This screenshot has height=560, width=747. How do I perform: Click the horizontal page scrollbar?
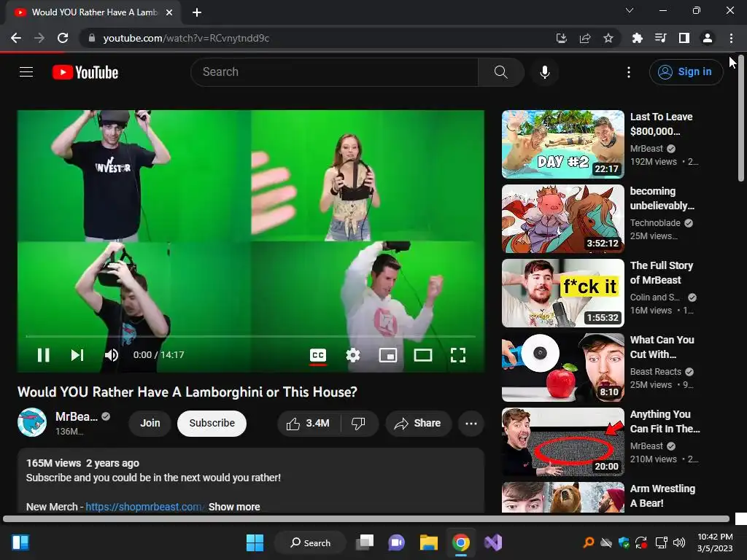coord(366,518)
